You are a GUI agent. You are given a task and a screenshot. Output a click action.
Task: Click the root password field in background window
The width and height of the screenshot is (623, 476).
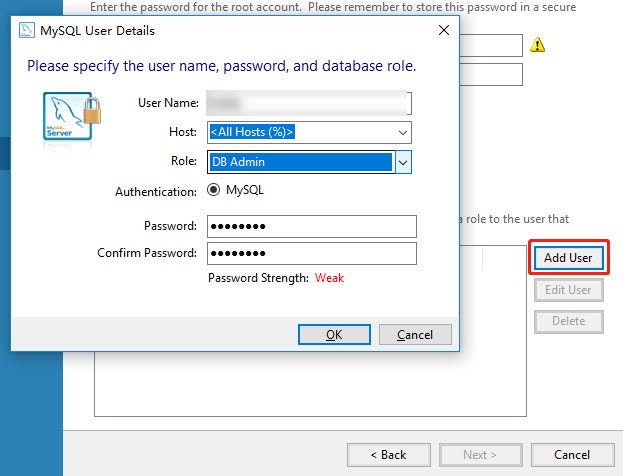tap(491, 45)
